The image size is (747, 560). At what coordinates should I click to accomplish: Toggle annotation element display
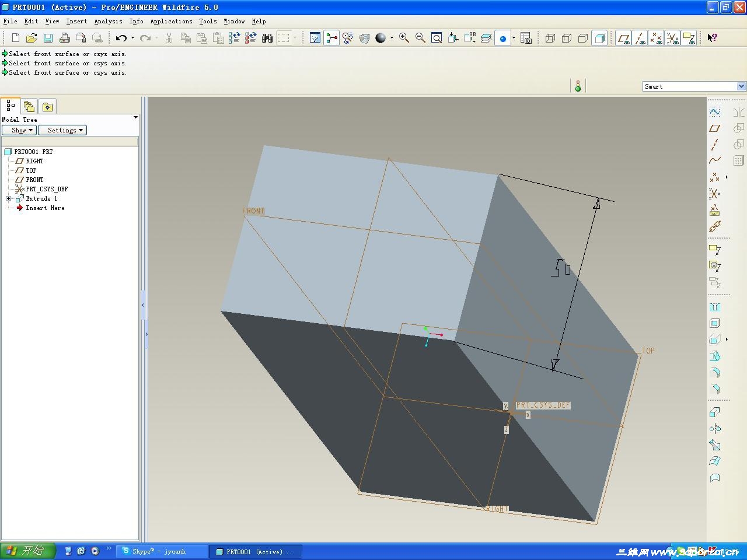click(x=689, y=38)
